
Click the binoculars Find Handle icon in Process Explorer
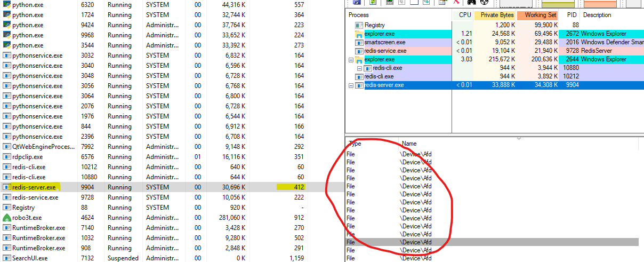tap(472, 2)
